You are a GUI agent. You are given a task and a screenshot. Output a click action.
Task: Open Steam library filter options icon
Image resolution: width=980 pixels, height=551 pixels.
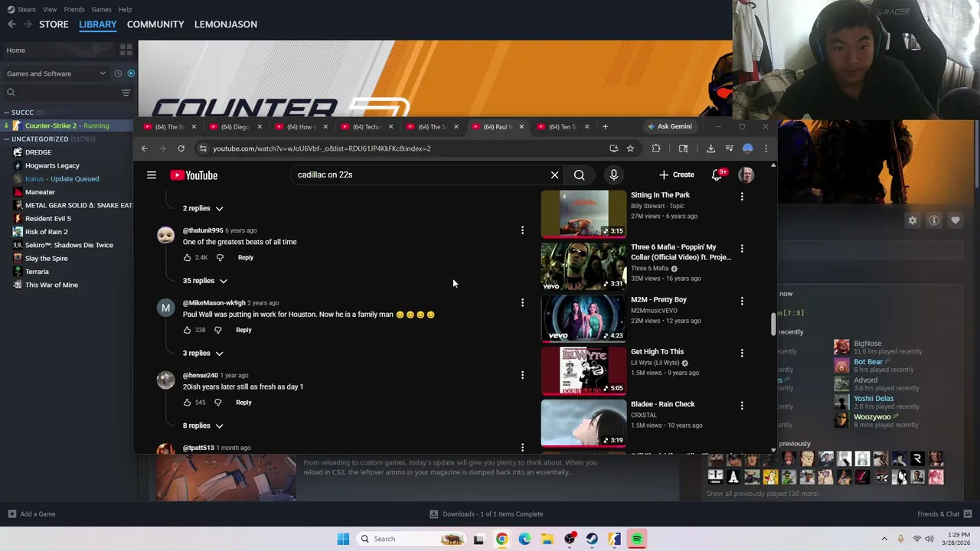[x=126, y=93]
